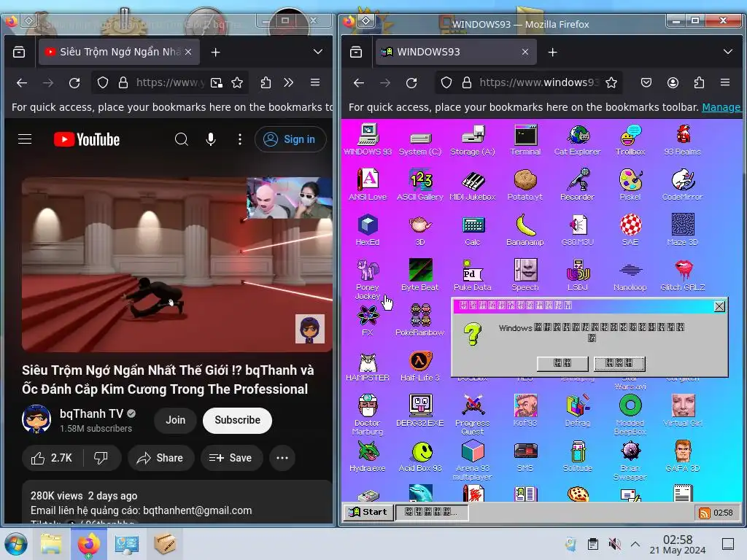Open the Hydra.exe icon
The image size is (747, 560).
tap(368, 456)
